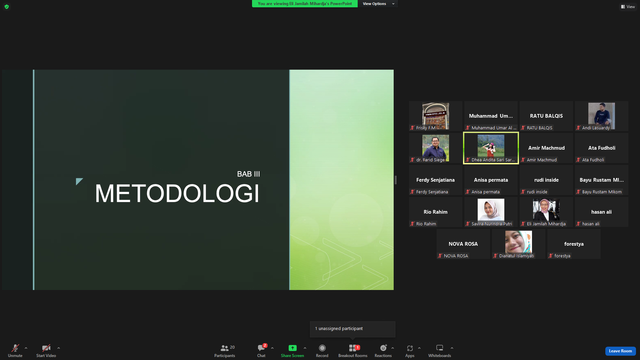Image resolution: width=640 pixels, height=360 pixels.
Task: Expand chat options caret
Action: (x=272, y=348)
